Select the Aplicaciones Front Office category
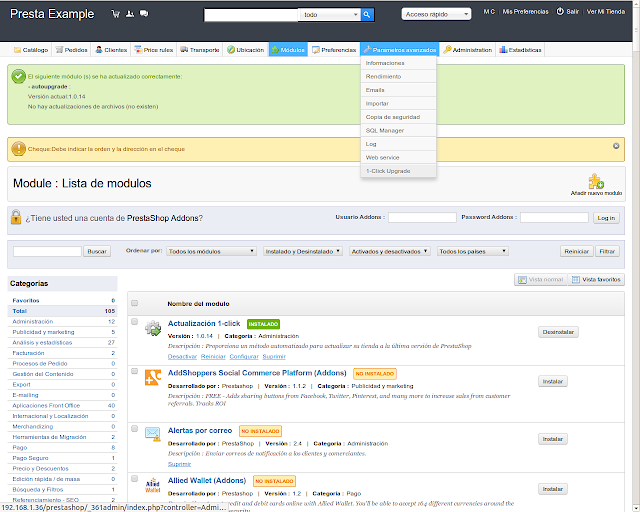Image resolution: width=640 pixels, height=512 pixels. 46,405
